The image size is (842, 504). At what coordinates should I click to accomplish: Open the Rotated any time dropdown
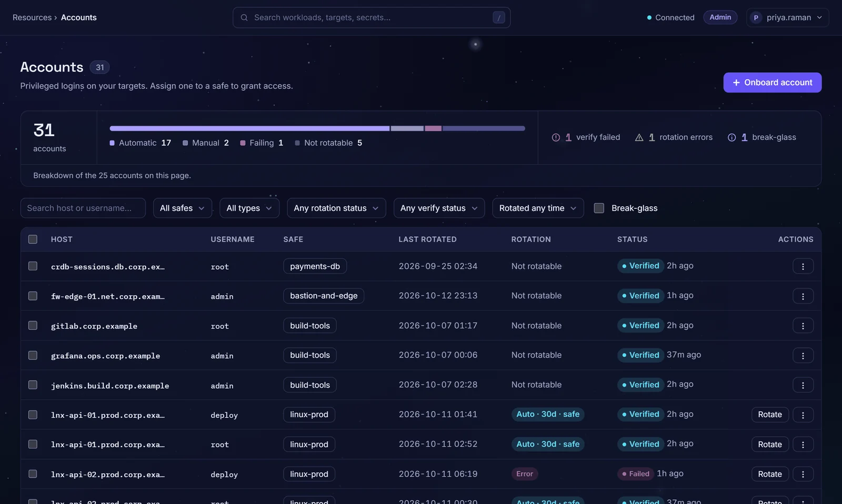(538, 208)
